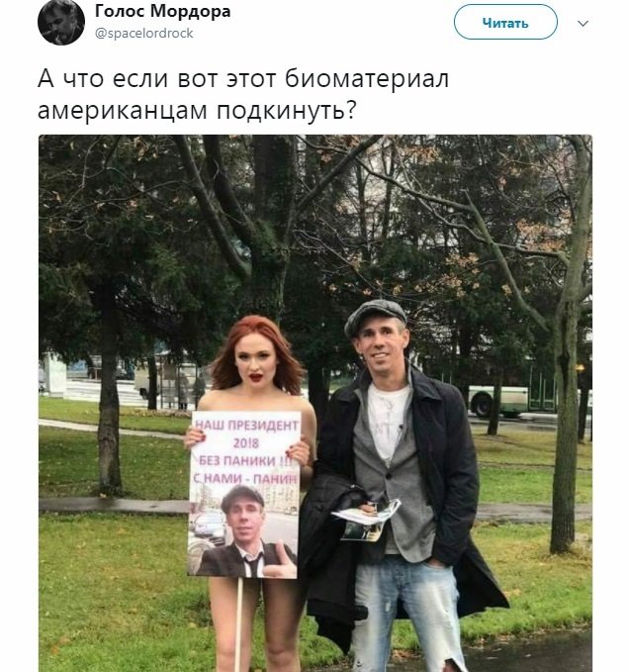This screenshot has width=629, height=672.
Task: Click the man's grey flat cap
Action: pyautogui.click(x=375, y=317)
